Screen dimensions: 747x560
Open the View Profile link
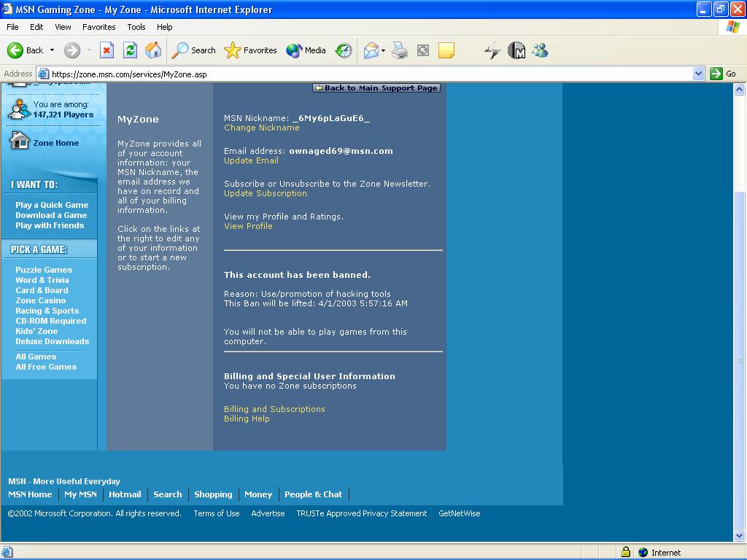tap(248, 226)
